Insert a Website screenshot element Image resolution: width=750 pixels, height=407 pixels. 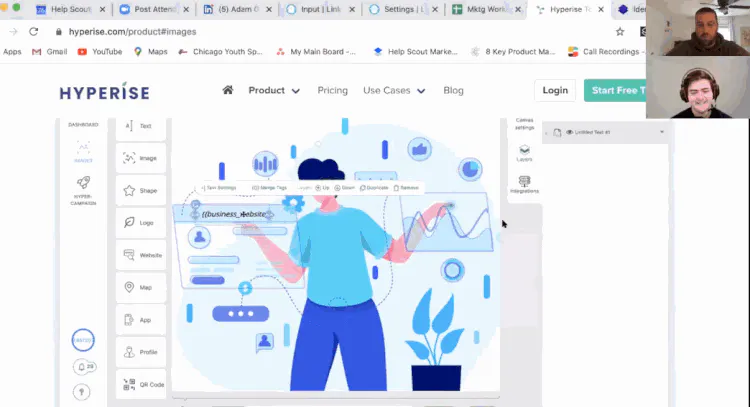coord(141,255)
